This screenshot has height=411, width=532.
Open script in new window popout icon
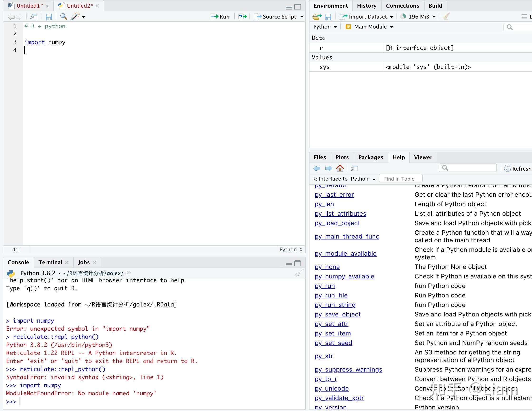[34, 17]
